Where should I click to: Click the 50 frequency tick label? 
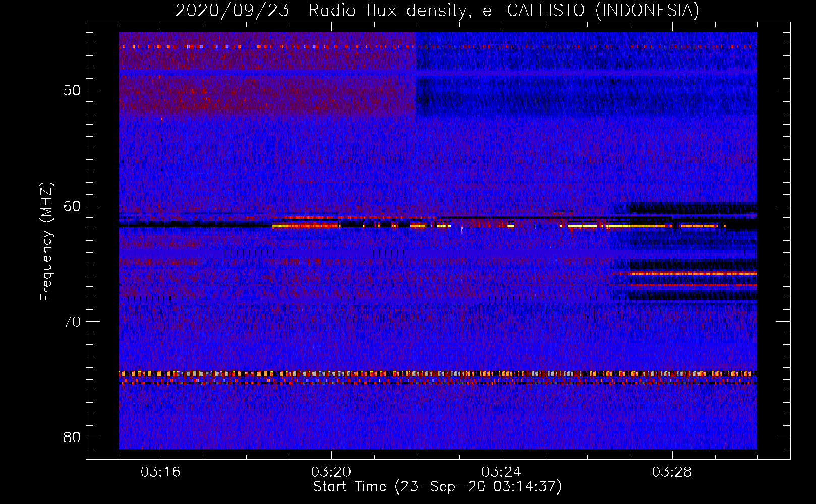[x=72, y=90]
